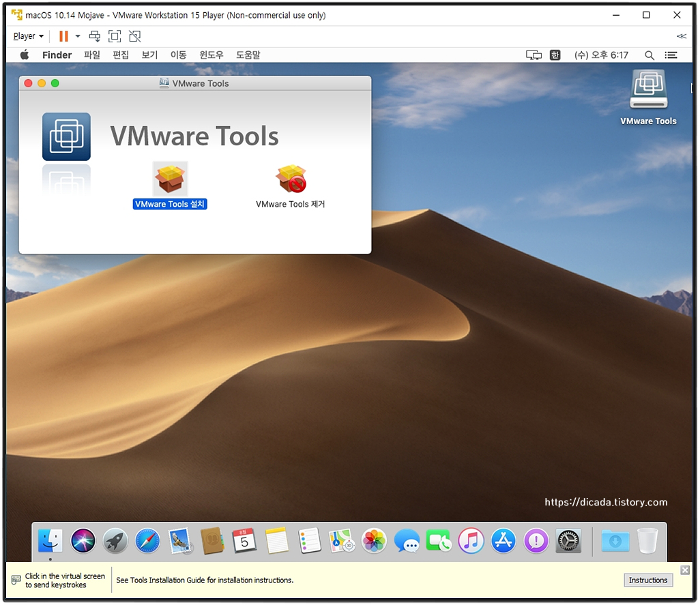Image resolution: width=700 pixels, height=605 pixels.
Task: Open Calendar icon in Dock
Action: pos(244,541)
